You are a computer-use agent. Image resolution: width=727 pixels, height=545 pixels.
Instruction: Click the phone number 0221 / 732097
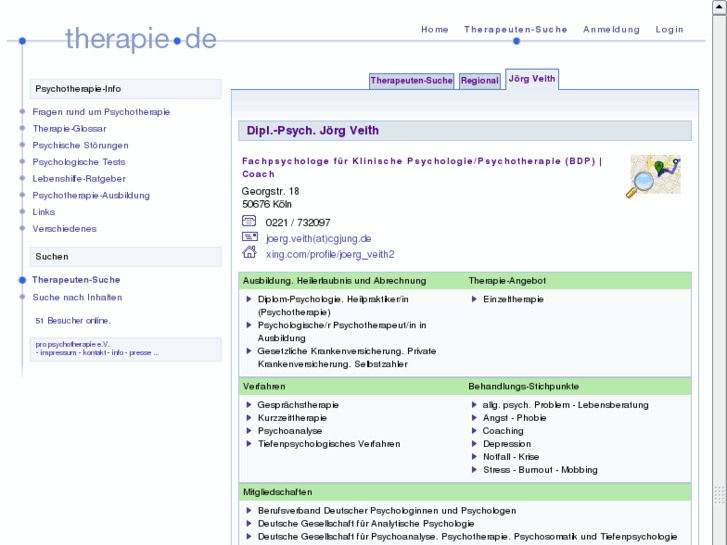(x=298, y=223)
